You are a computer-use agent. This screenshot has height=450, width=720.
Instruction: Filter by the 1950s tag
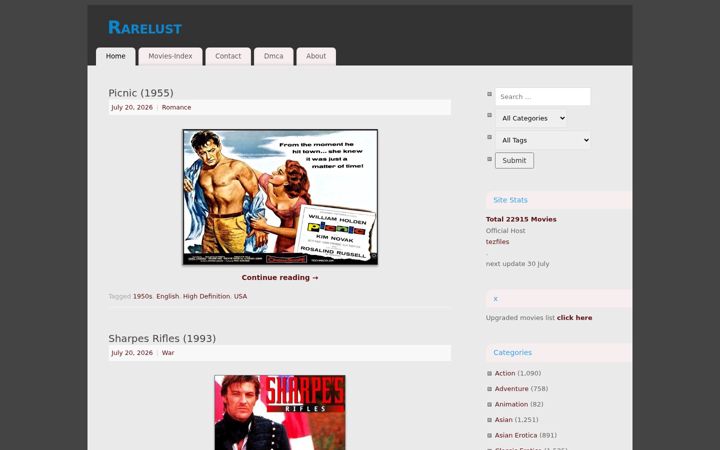click(x=142, y=296)
